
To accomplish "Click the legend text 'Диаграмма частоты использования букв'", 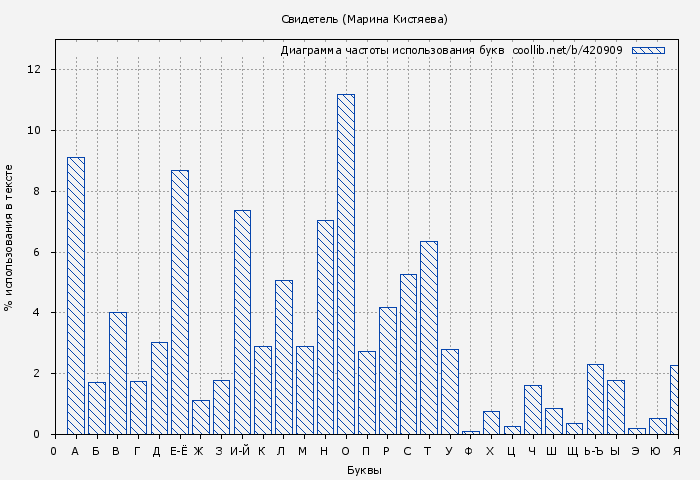I will coord(392,50).
